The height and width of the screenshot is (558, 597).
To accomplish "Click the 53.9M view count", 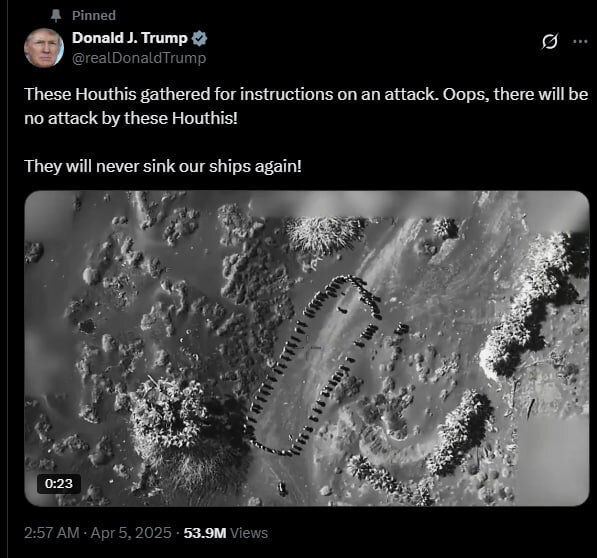I will (x=205, y=533).
